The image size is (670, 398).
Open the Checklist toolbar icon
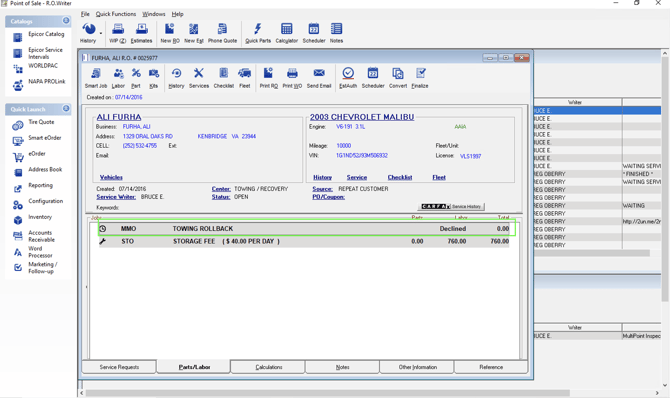[x=223, y=78]
